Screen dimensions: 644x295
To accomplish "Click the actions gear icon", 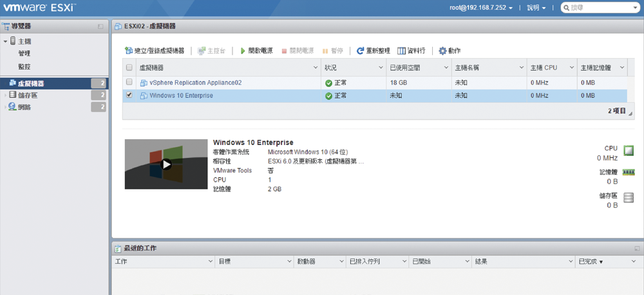I will coord(442,51).
